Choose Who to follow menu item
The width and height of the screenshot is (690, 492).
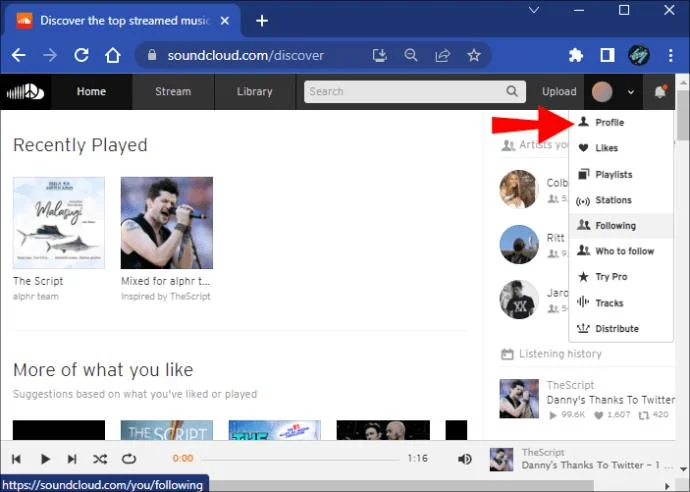tap(621, 251)
